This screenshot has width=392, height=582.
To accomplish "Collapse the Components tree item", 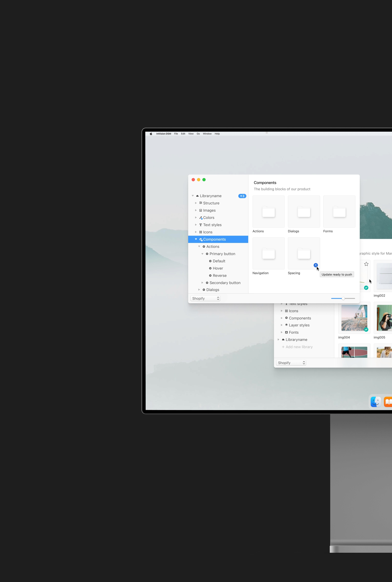I will [x=196, y=239].
